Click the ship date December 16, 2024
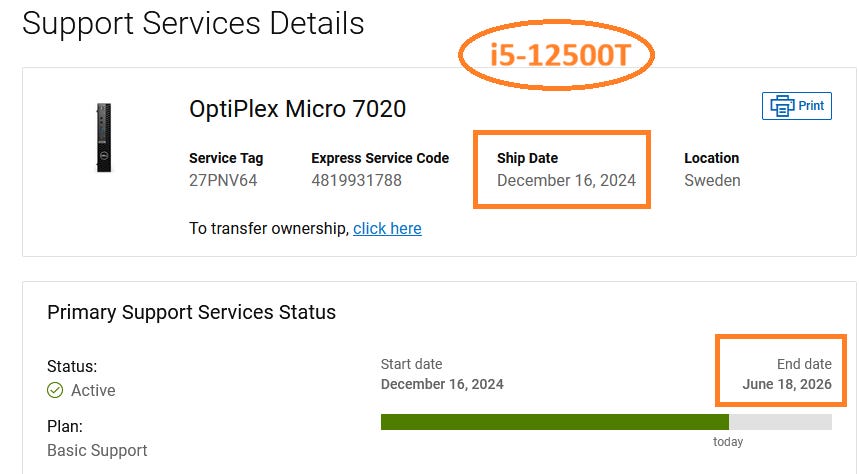The image size is (859, 474). coord(566,181)
